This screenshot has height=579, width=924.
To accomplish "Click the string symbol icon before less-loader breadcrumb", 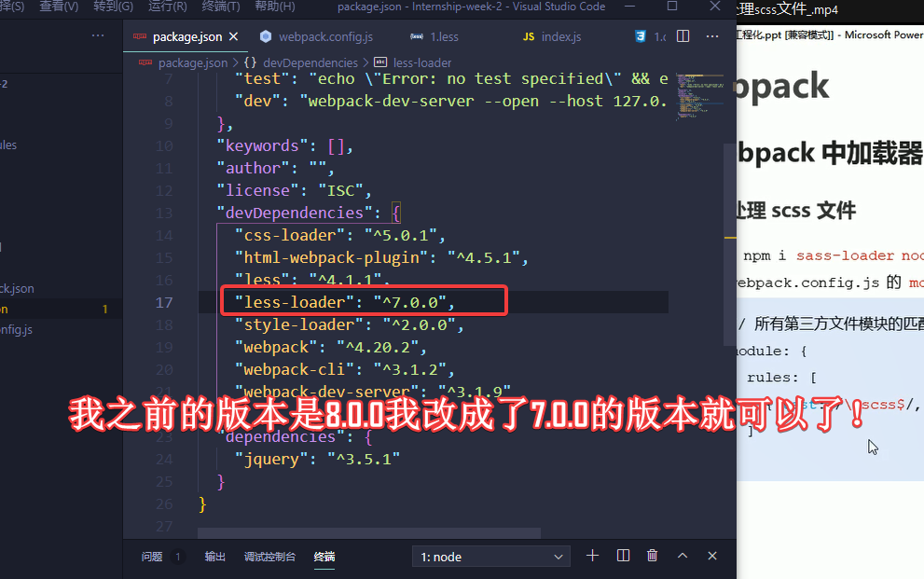I will click(x=380, y=62).
